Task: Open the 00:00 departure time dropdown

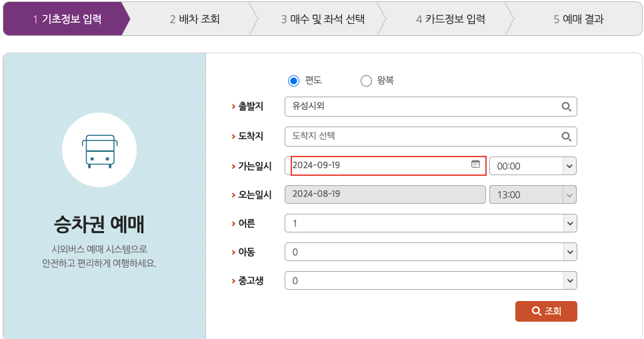Action: [x=533, y=167]
